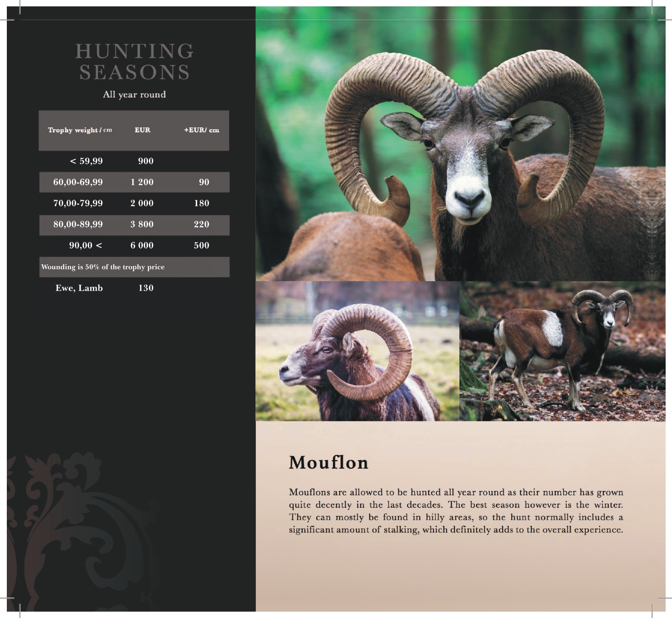The image size is (672, 618).
Task: Click the 'Wounding is 50% of the trophy price' note
Action: pyautogui.click(x=103, y=267)
